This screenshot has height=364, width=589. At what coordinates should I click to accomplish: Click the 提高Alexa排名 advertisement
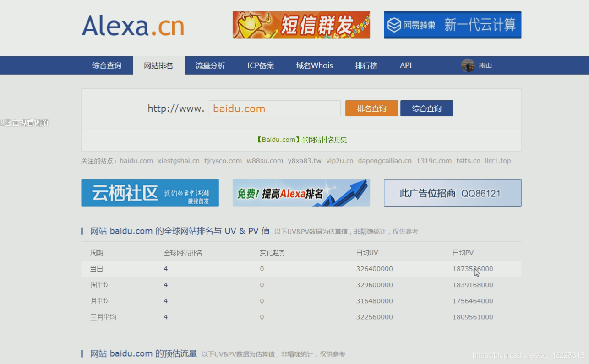(301, 193)
